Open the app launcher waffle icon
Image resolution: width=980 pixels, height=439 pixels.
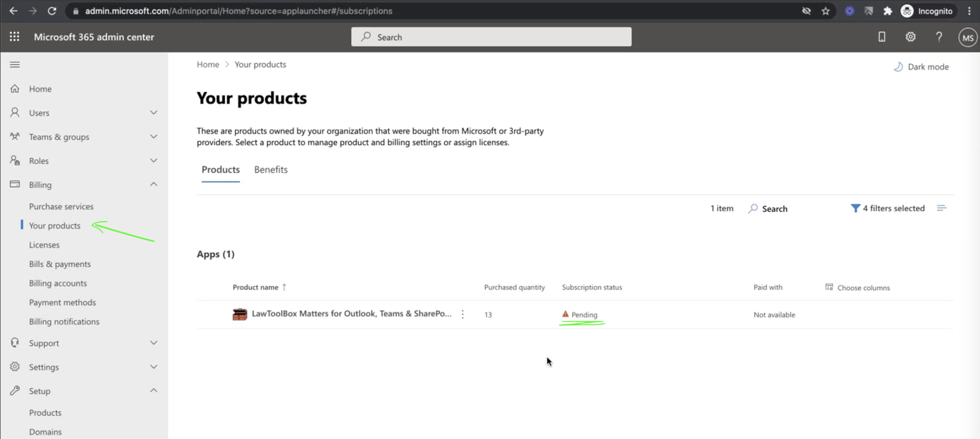[15, 37]
